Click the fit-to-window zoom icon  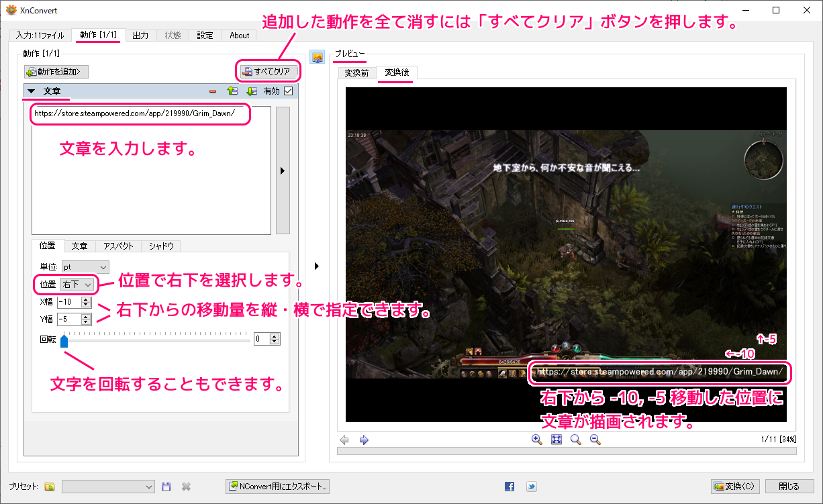(556, 440)
